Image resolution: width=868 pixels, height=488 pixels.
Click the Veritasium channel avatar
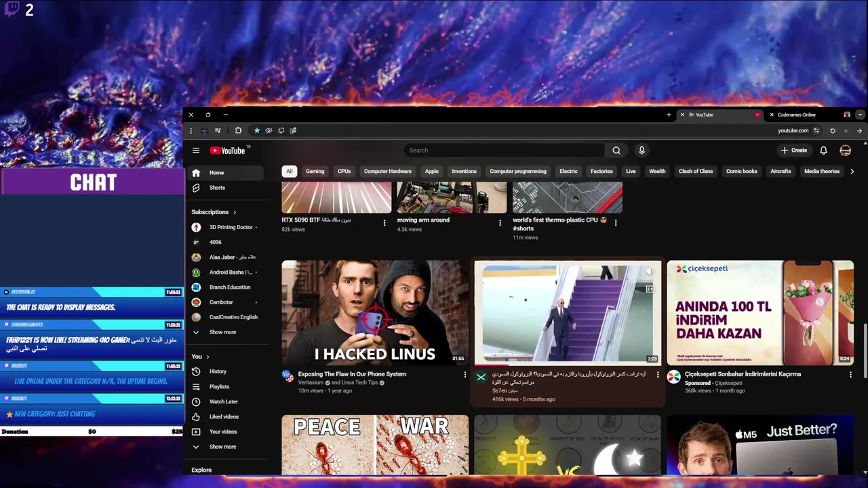click(x=288, y=376)
